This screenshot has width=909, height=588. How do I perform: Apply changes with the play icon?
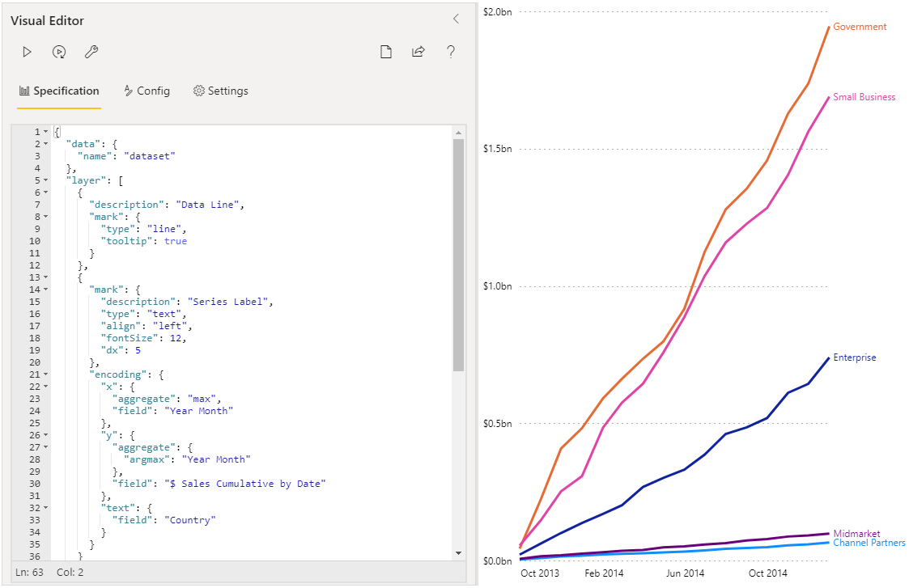[x=27, y=52]
